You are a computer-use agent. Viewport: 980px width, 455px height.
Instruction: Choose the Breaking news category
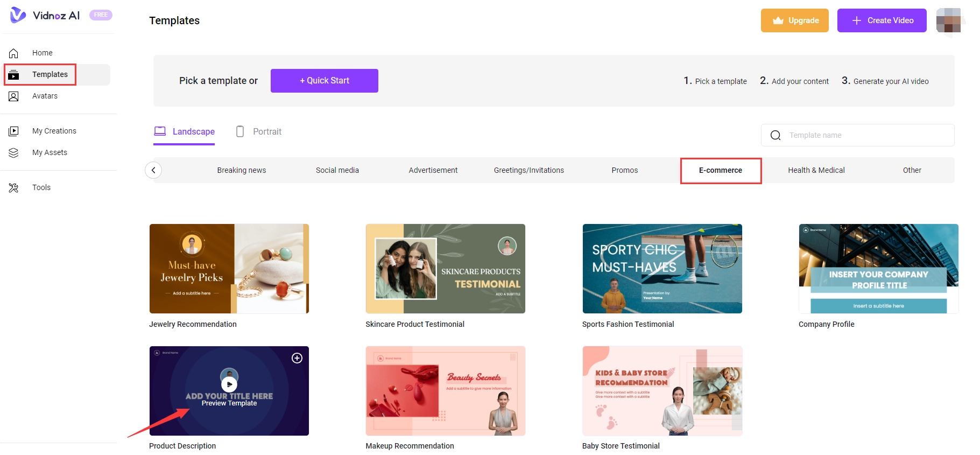coord(242,170)
